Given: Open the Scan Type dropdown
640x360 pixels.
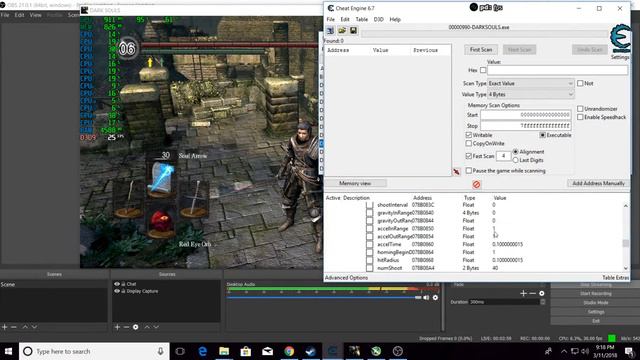Looking at the screenshot, I should click(531, 83).
